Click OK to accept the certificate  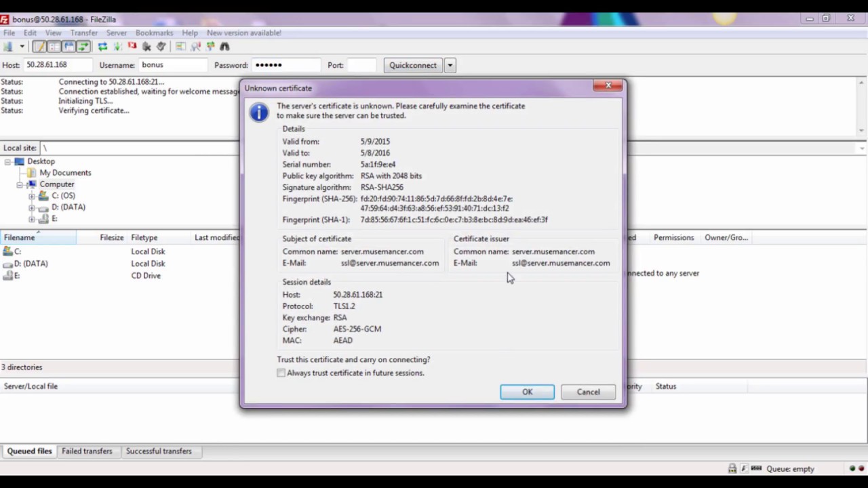pos(527,392)
